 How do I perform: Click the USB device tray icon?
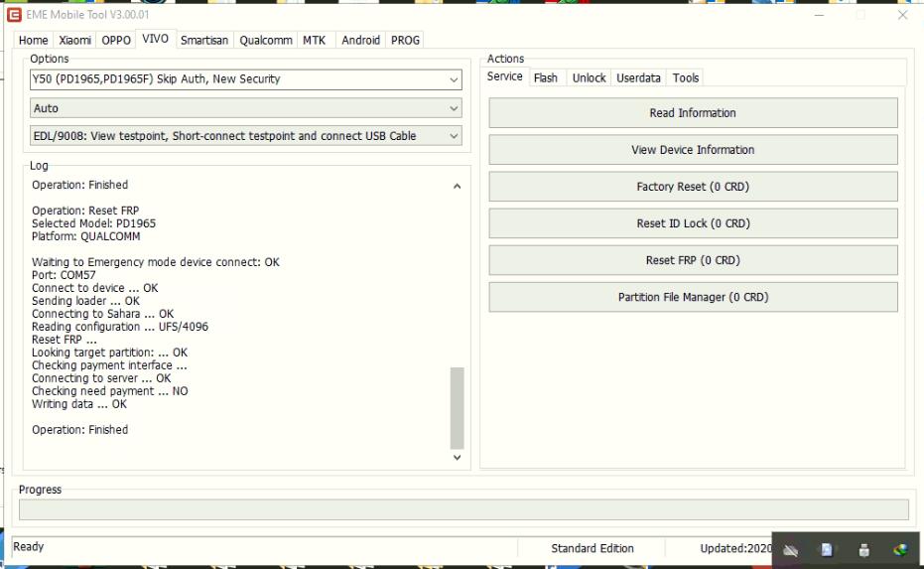[863, 551]
